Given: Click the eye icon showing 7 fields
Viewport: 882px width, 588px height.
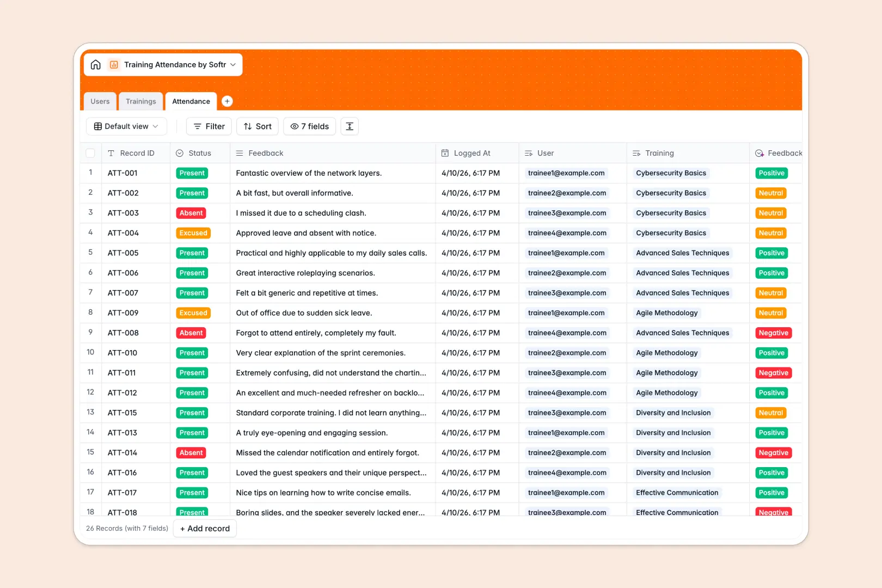Looking at the screenshot, I should tap(295, 126).
